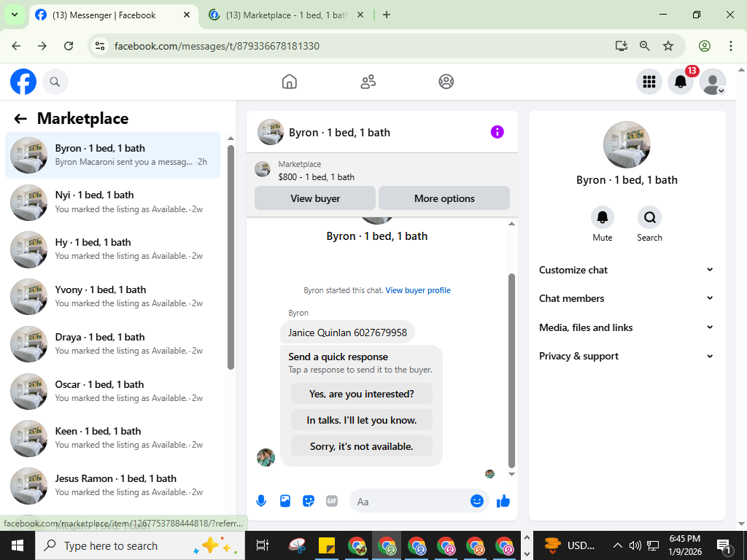Expand the Chat members section
This screenshot has height=560, width=747.
(x=627, y=298)
